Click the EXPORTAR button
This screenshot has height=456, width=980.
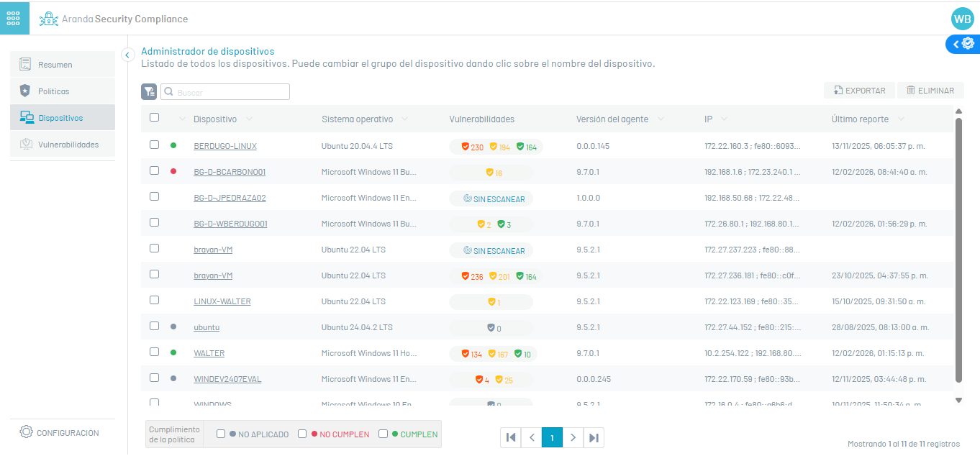[859, 91]
